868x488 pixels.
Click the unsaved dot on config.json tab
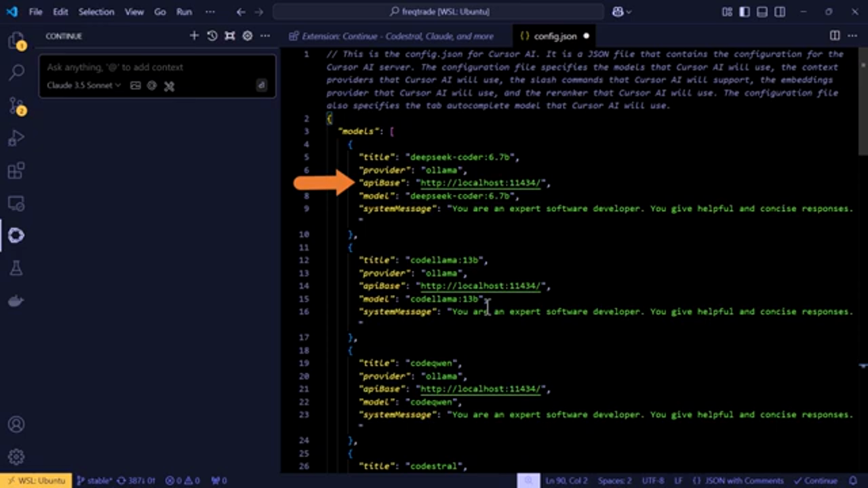click(x=586, y=36)
